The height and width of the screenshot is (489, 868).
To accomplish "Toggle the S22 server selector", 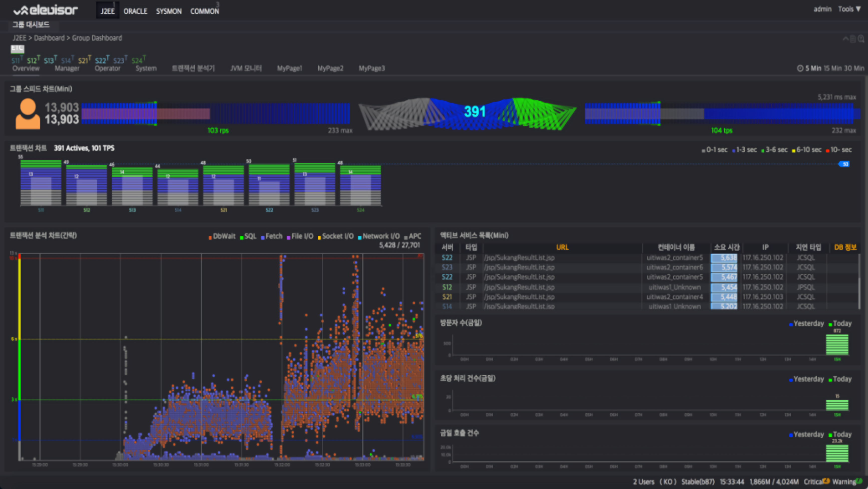I will [101, 60].
